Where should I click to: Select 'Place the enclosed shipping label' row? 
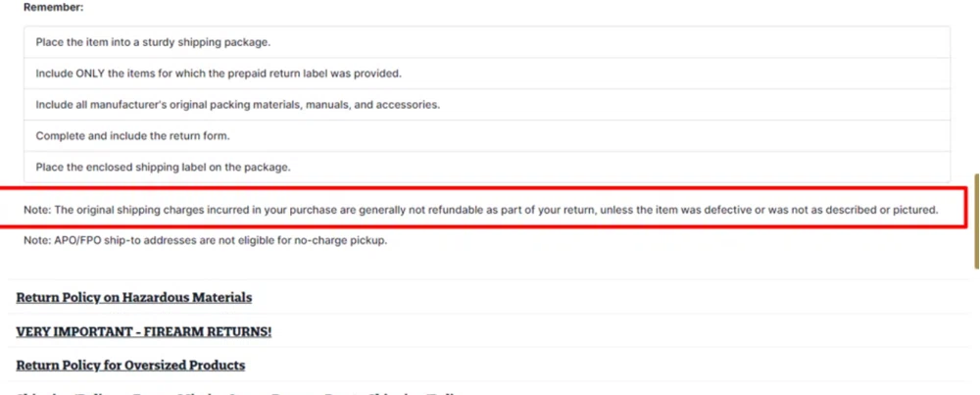coord(487,168)
